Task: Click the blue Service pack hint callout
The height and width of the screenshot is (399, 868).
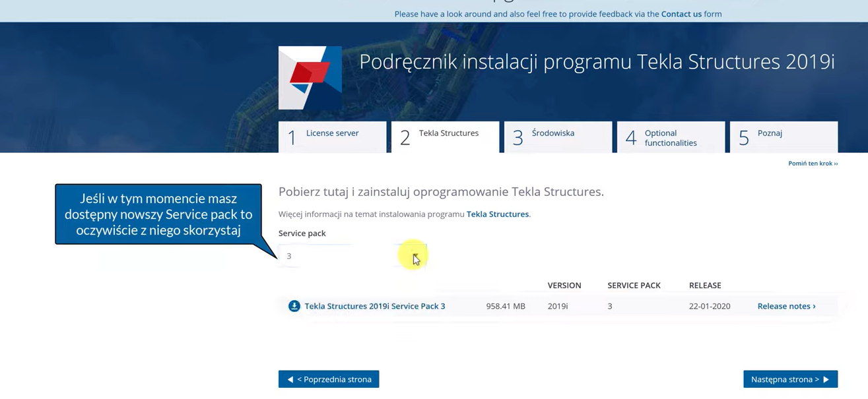Action: [x=158, y=214]
